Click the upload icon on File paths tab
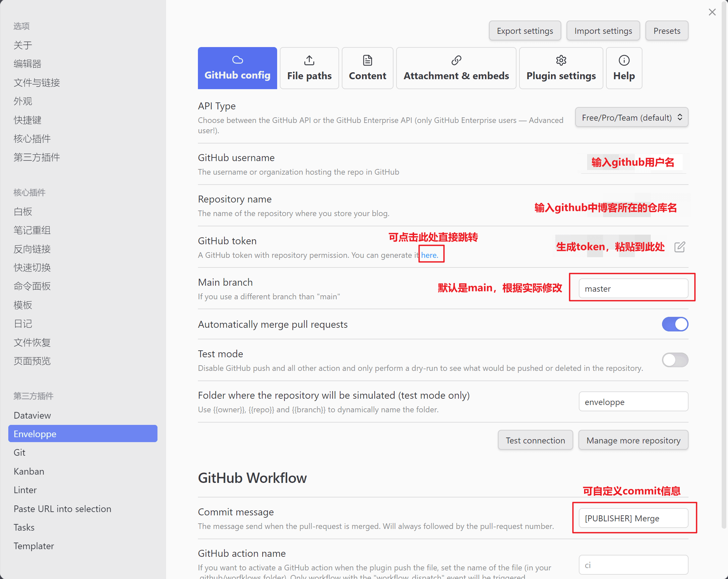Viewport: 728px width, 579px height. point(309,60)
